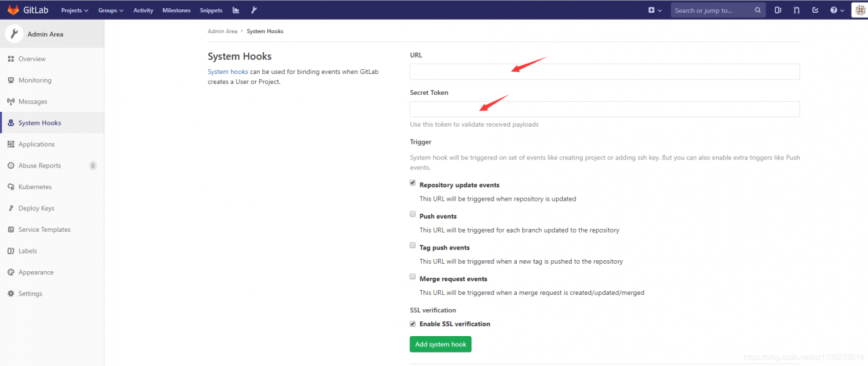Uncheck Repository update events checkbox
The image size is (868, 366).
(412, 183)
